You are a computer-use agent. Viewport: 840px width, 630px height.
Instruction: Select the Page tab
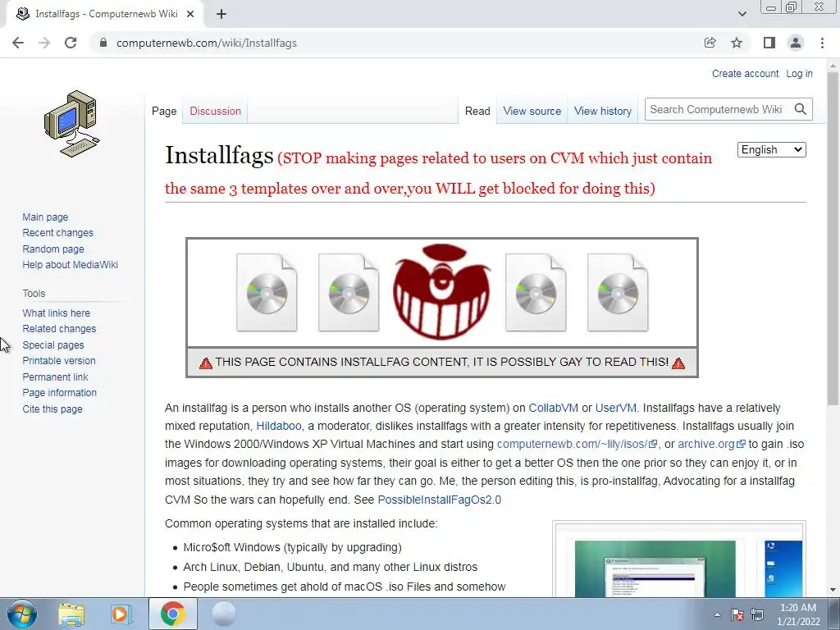(164, 111)
